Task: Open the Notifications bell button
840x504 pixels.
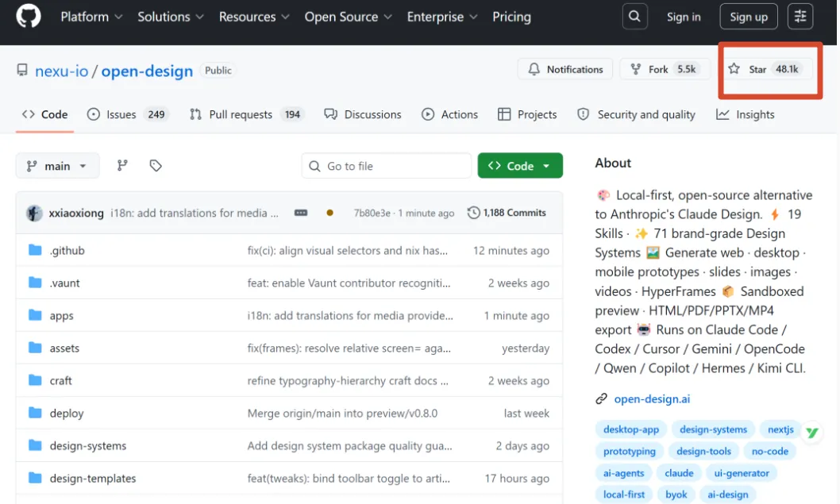Action: click(x=565, y=69)
